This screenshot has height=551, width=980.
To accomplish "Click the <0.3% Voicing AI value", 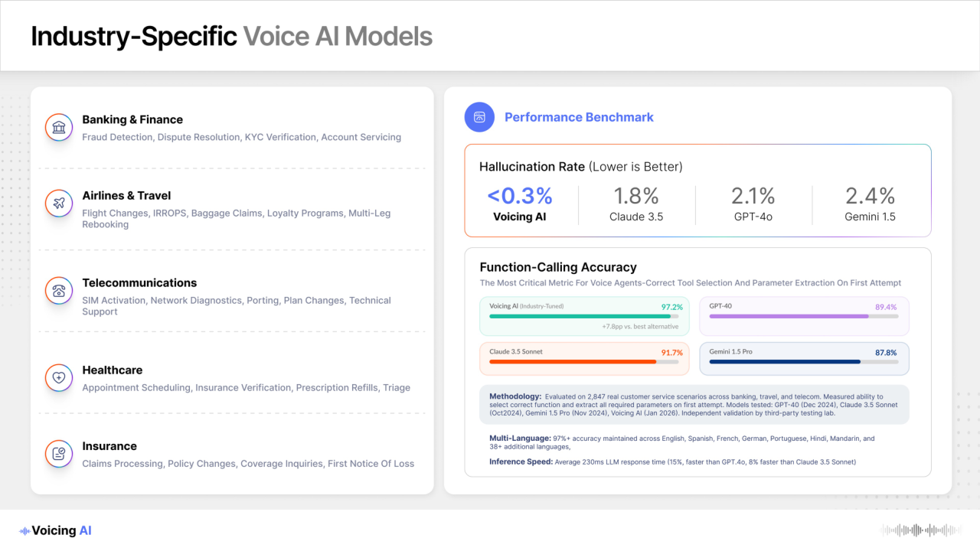I will pyautogui.click(x=520, y=196).
